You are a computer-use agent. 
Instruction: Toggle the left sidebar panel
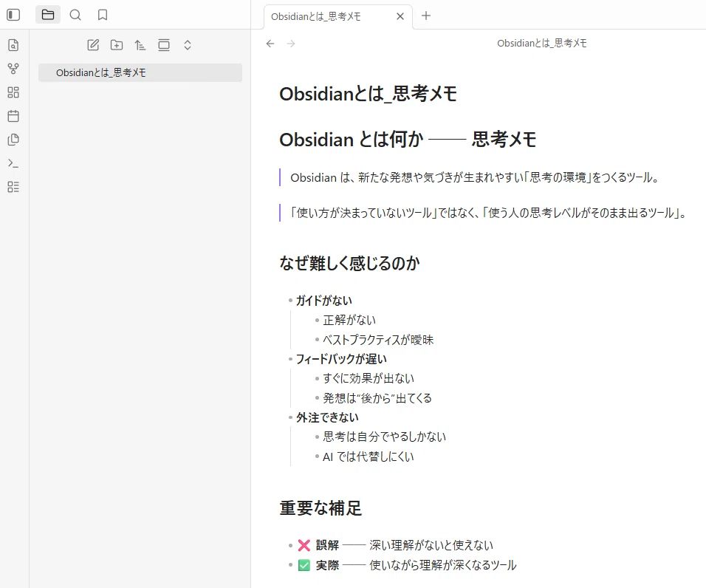tap(13, 15)
